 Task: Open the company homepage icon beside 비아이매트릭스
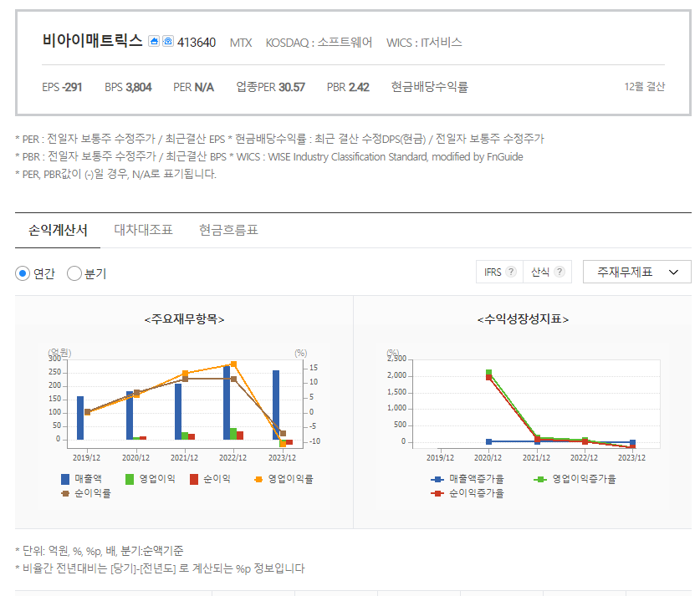point(154,42)
